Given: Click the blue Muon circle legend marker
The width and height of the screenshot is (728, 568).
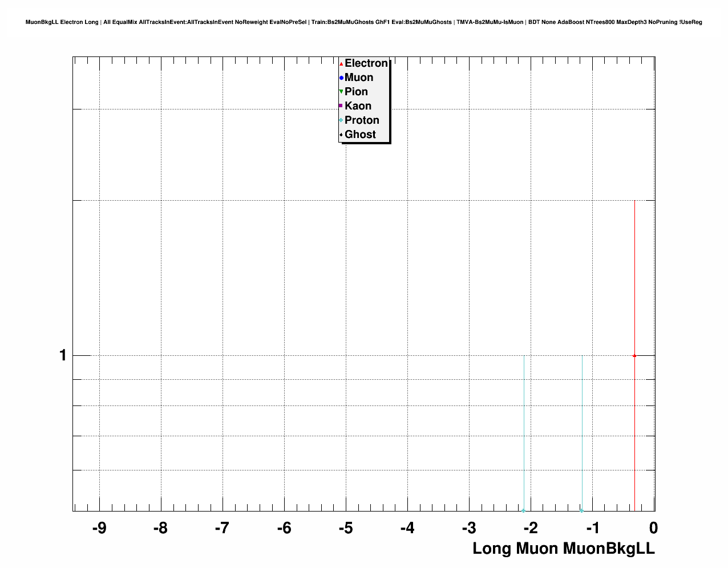Looking at the screenshot, I should pos(341,78).
